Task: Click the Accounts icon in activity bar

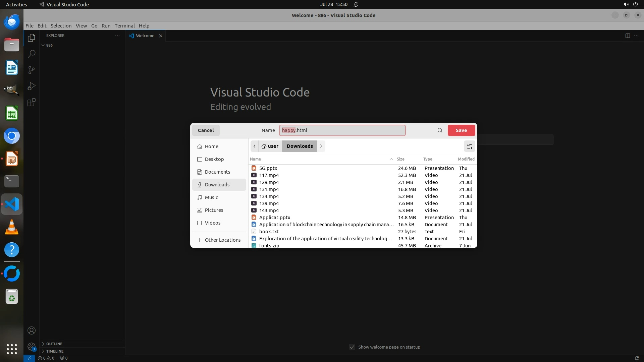Action: click(x=31, y=330)
